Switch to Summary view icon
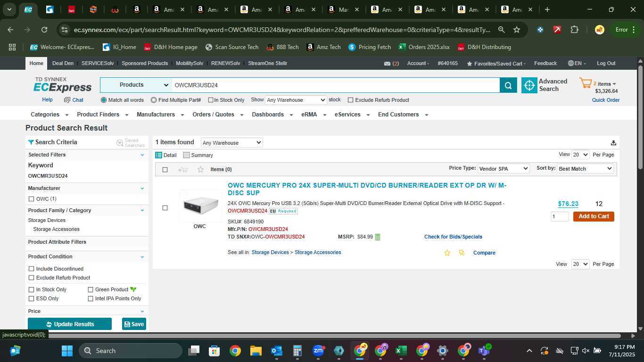Screen dimensions: 644x362 click(x=186, y=155)
